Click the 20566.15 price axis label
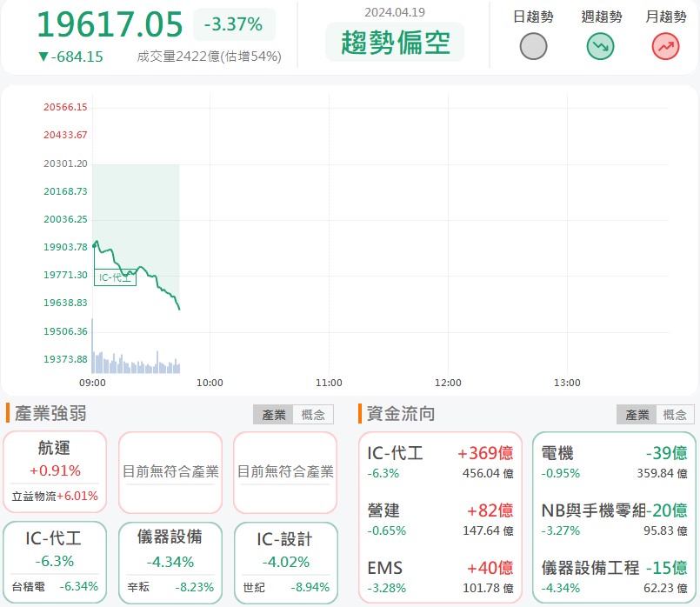The image size is (700, 607). (x=65, y=107)
